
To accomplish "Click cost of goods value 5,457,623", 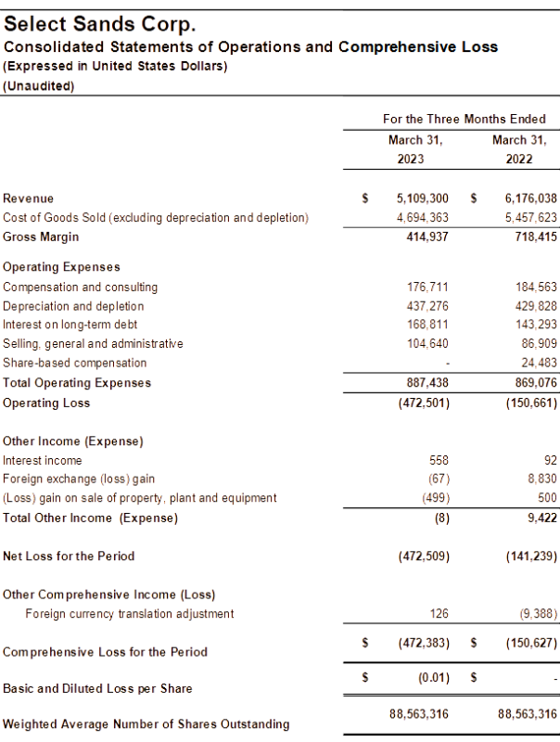I will coord(530,218).
